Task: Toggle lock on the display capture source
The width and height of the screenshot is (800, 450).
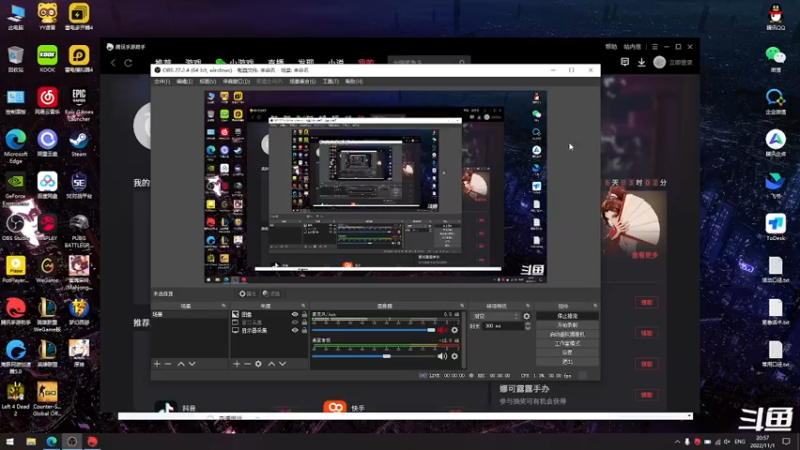Action: pos(304,330)
